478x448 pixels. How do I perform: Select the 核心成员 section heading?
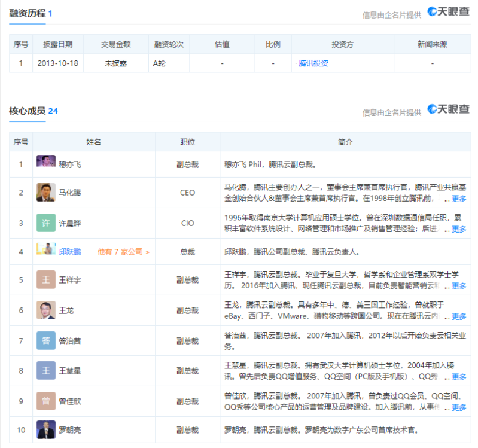pos(27,111)
